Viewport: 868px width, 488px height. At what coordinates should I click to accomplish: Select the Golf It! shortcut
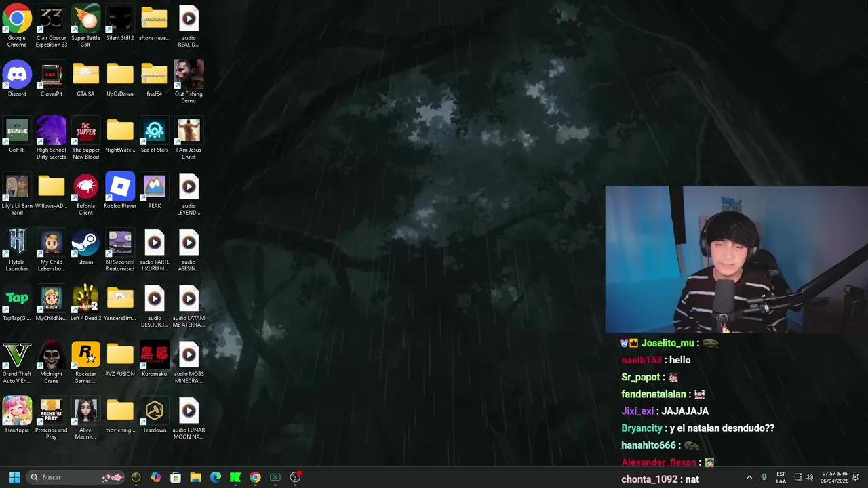(17, 136)
